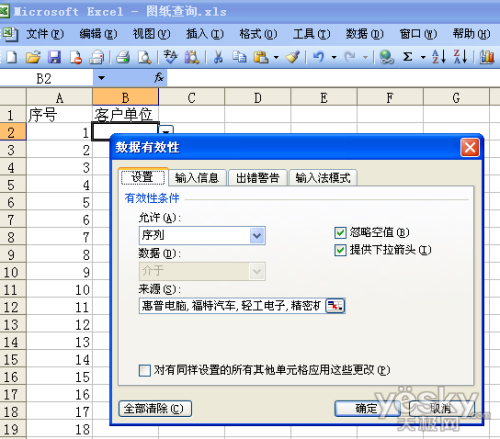The image size is (500, 439).
Task: Check 对有同样设置的所有其他单元格应用这些更改
Action: [x=145, y=370]
